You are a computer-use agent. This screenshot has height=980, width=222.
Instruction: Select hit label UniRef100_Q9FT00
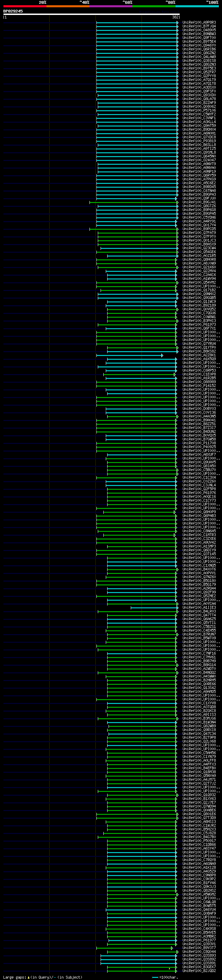[x=199, y=38]
